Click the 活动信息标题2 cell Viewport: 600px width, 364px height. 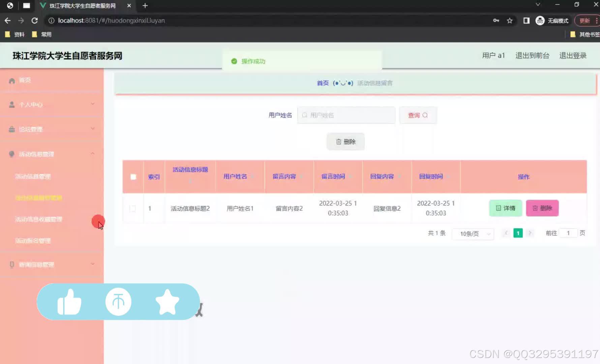point(190,209)
